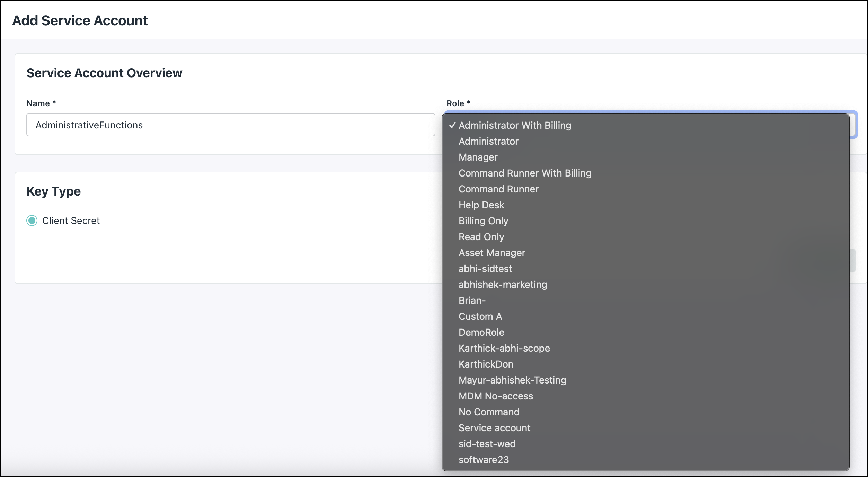This screenshot has height=477, width=868.
Task: Click the checkmark next to Administrator With Billing
Action: [452, 125]
